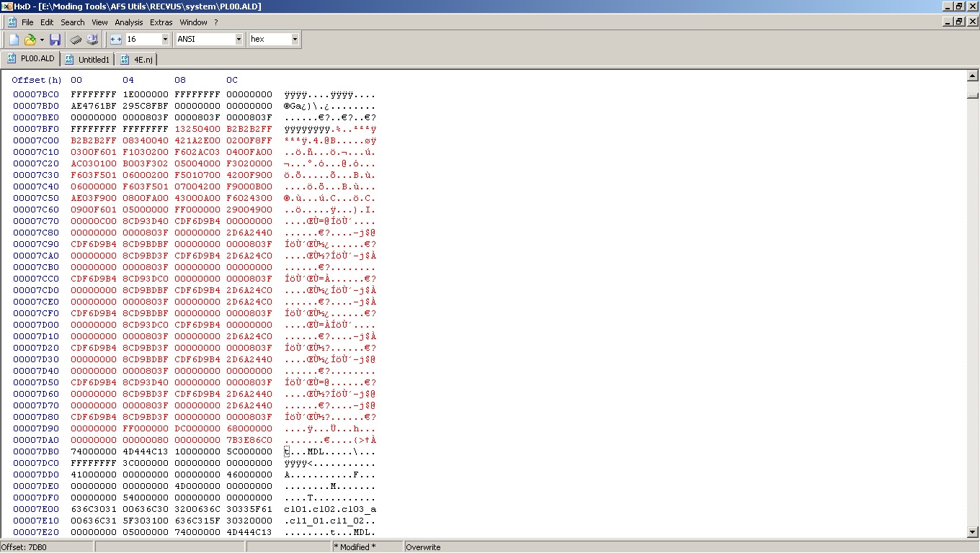Viewport: 980px width, 553px height.
Task: Restore the inner document window
Action: (959, 22)
